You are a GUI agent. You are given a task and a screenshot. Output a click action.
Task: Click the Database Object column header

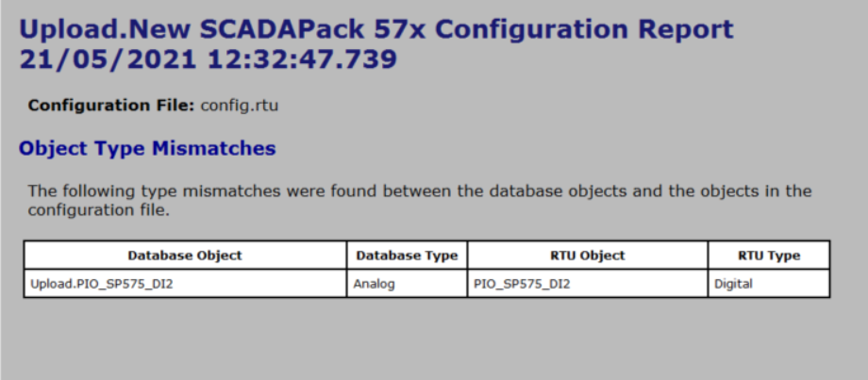185,256
